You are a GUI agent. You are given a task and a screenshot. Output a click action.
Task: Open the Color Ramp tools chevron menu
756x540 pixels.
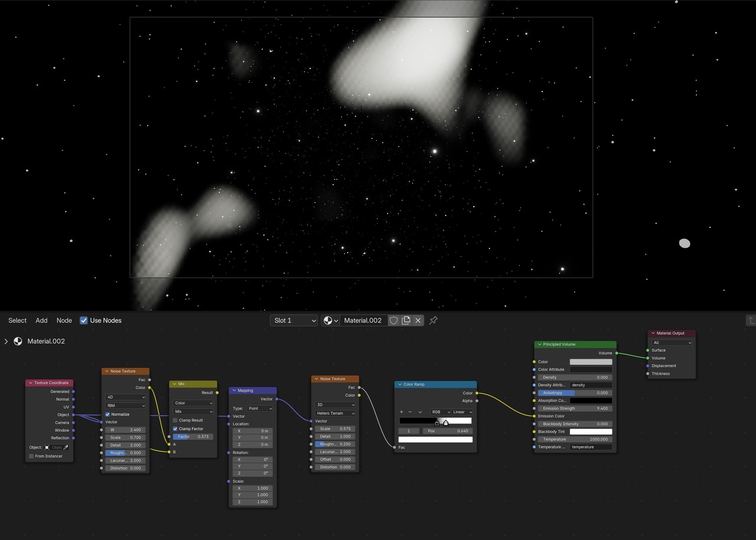[420, 412]
